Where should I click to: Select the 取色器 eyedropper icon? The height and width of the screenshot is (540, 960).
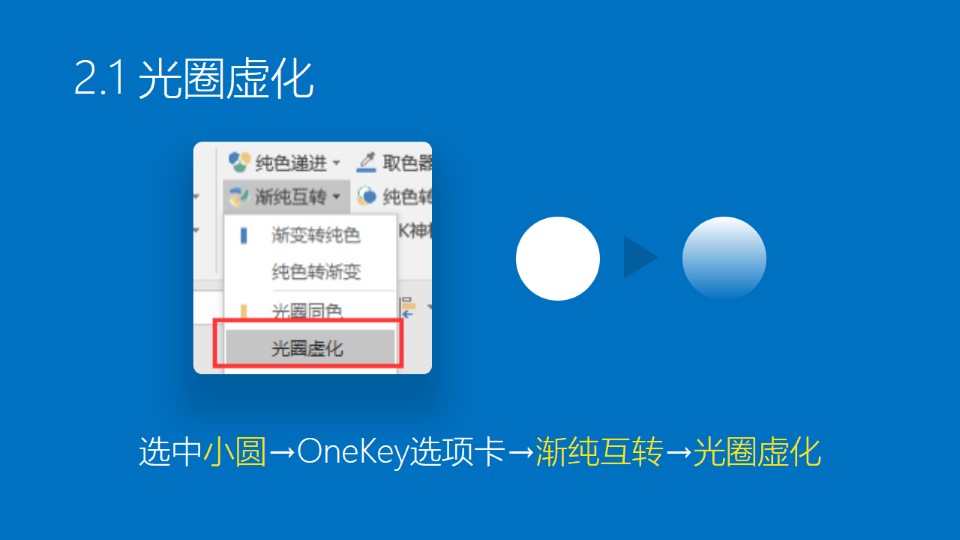pos(366,162)
